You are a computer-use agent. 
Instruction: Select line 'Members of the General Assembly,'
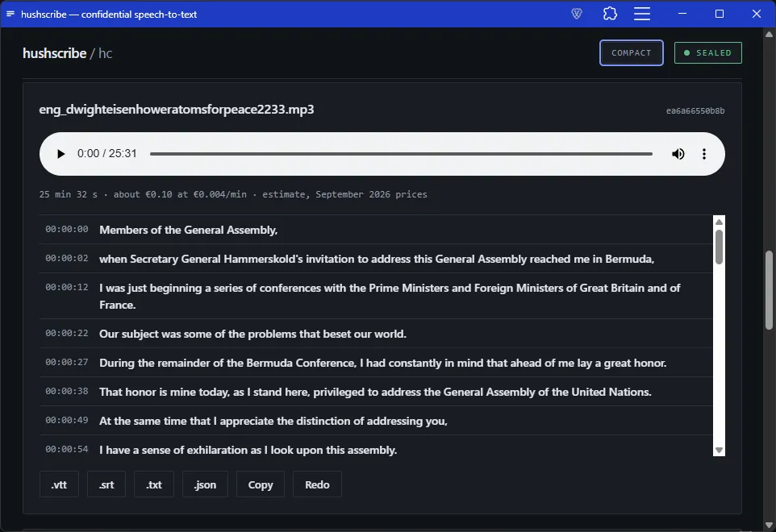pos(189,230)
